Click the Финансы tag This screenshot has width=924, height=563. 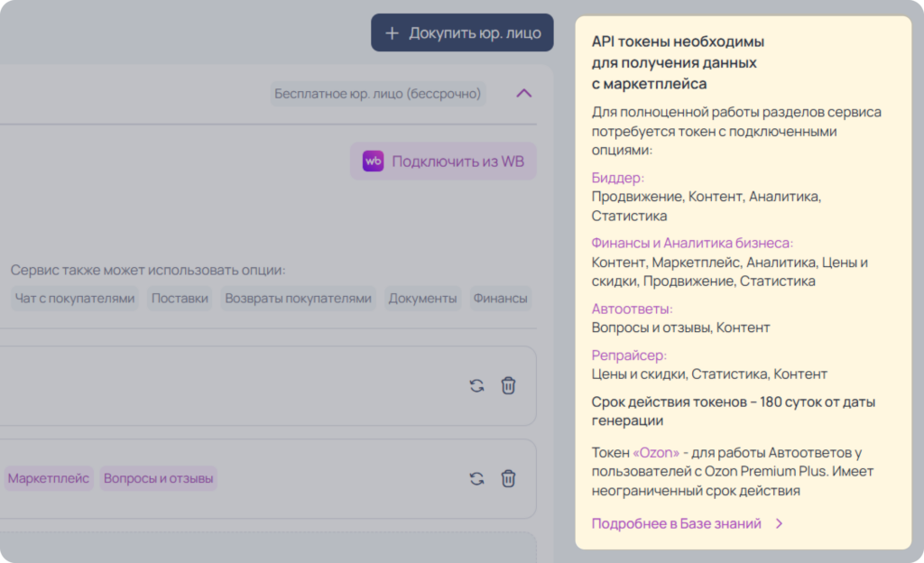500,299
